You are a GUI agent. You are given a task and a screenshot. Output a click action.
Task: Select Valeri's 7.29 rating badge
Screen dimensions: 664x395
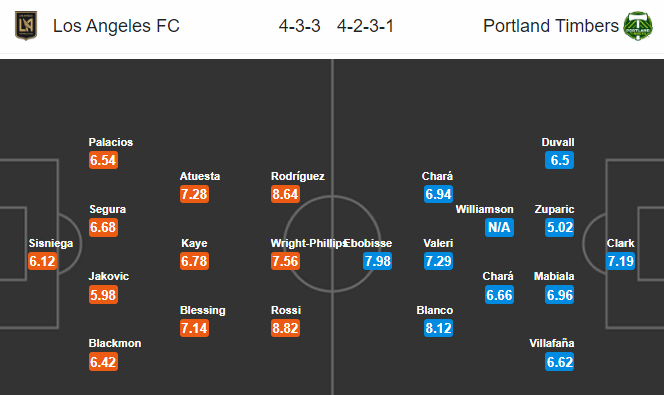tap(438, 261)
